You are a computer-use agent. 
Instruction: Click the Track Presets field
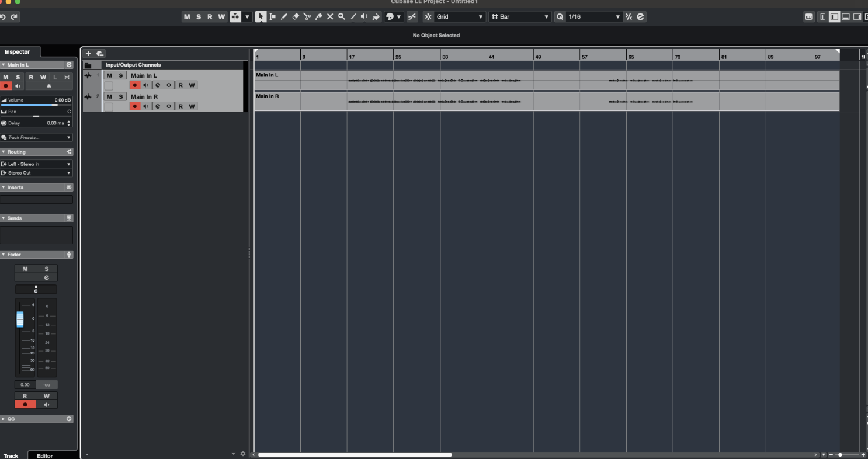click(35, 138)
